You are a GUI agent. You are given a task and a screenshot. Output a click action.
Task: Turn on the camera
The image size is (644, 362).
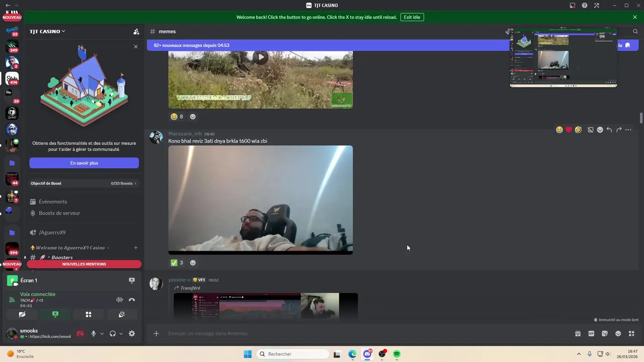coord(22,314)
